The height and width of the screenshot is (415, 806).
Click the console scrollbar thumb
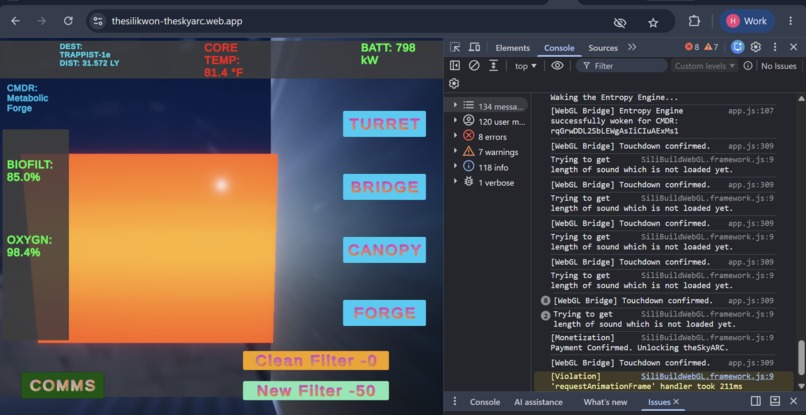pyautogui.click(x=800, y=358)
